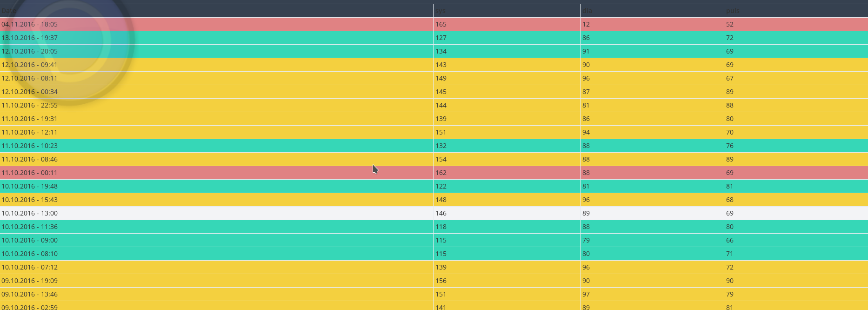868x310 pixels.
Task: Select dia value 87 in the table
Action: coord(652,92)
